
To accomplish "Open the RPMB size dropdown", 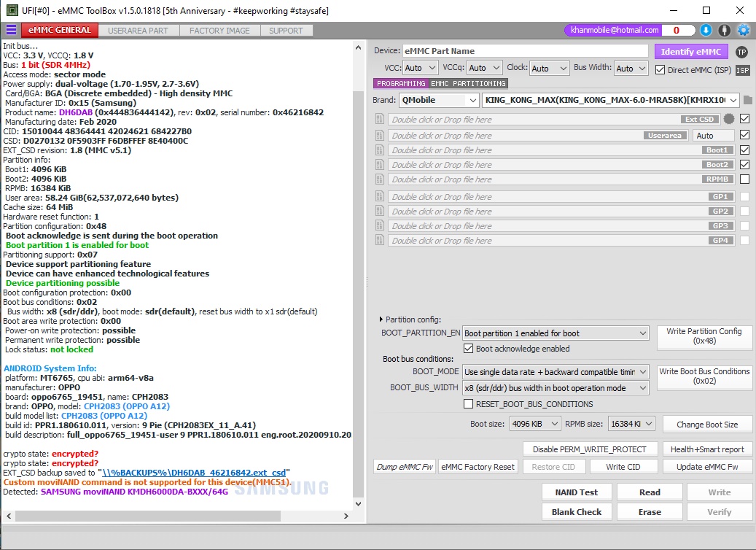I will pos(631,424).
